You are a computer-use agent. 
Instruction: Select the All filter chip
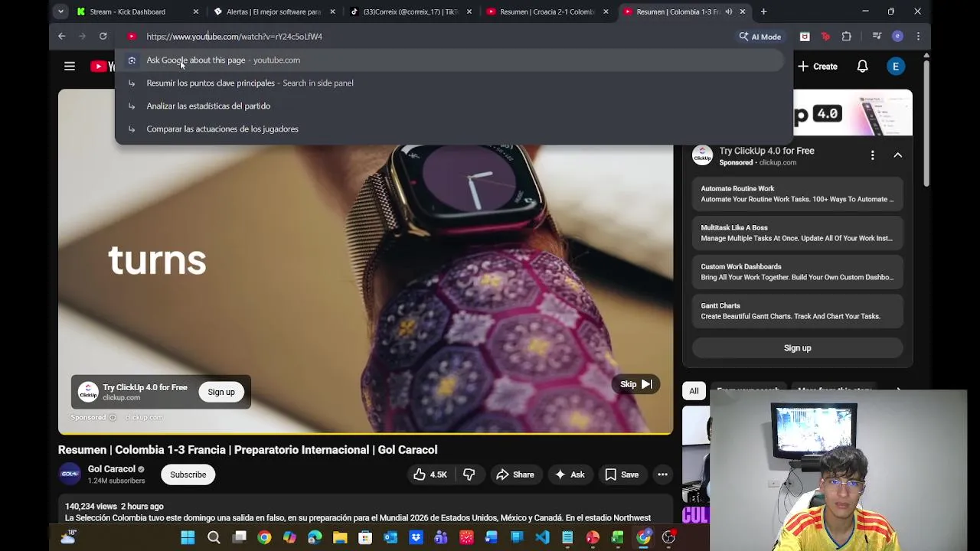(694, 391)
